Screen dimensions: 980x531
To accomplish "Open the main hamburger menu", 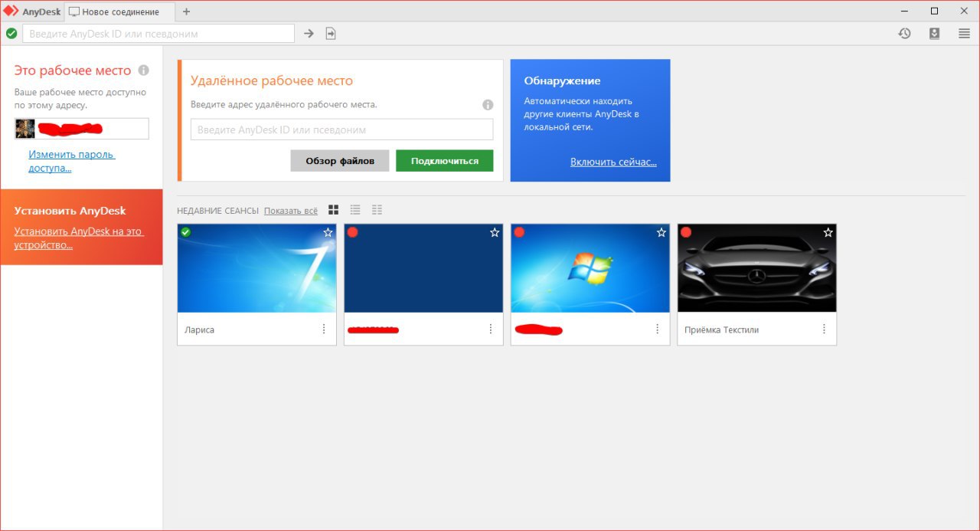I will tap(964, 34).
